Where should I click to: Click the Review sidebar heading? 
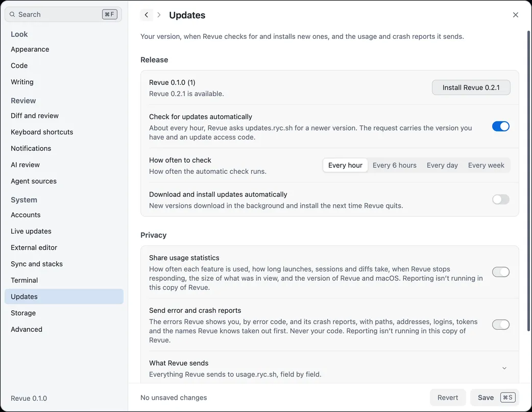[23, 101]
